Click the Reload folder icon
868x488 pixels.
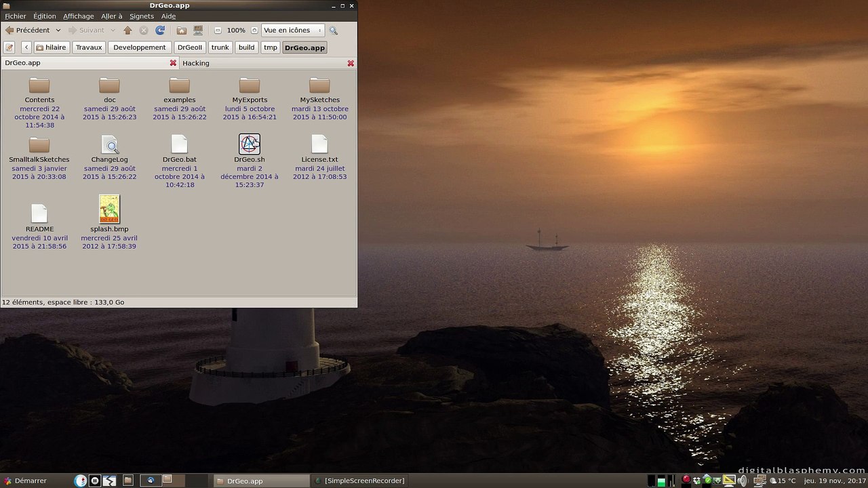coord(160,30)
